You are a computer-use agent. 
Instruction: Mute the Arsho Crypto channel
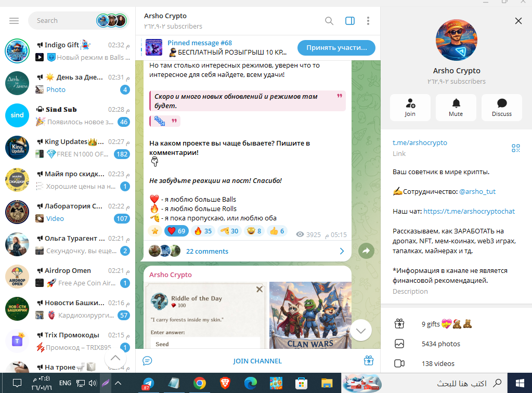pyautogui.click(x=456, y=108)
